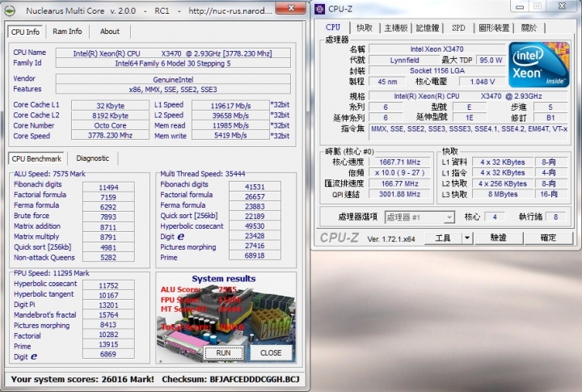Click the Core Cache L2 value 8192 Kbyte
Image resolution: width=582 pixels, height=392 pixels.
110,116
